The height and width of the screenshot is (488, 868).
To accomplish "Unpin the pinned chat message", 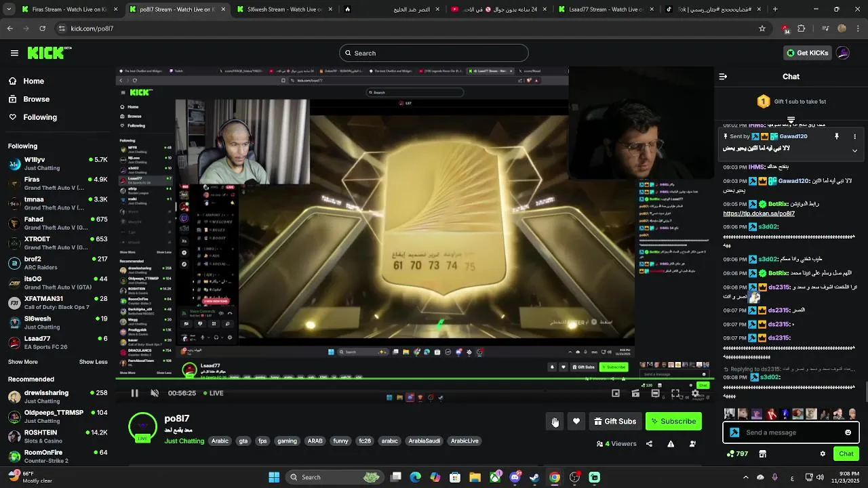I will click(x=837, y=136).
